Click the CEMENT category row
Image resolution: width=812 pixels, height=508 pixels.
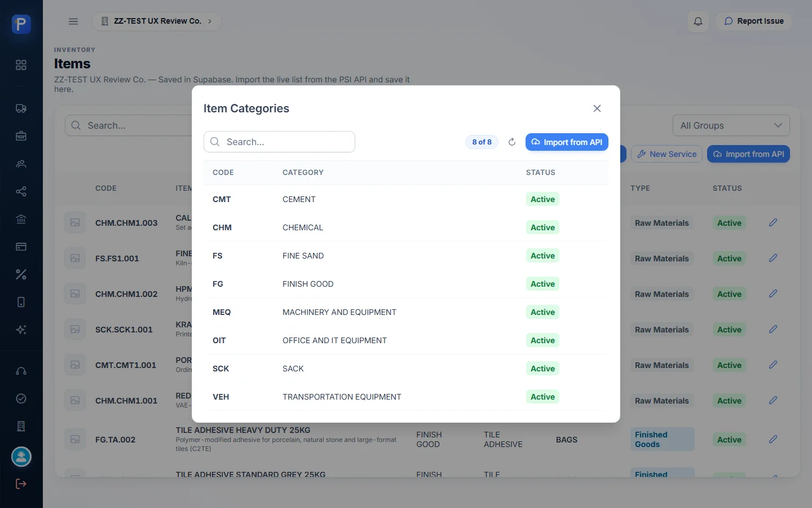[405, 199]
